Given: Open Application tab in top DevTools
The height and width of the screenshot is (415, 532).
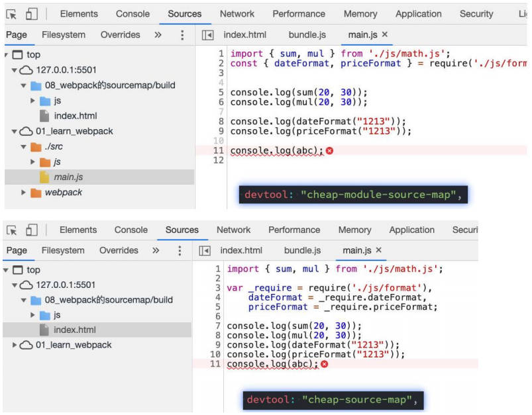Looking at the screenshot, I should tap(418, 14).
